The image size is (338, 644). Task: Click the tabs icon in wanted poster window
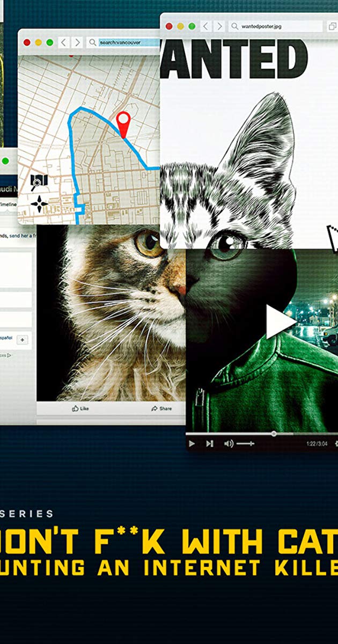(333, 26)
